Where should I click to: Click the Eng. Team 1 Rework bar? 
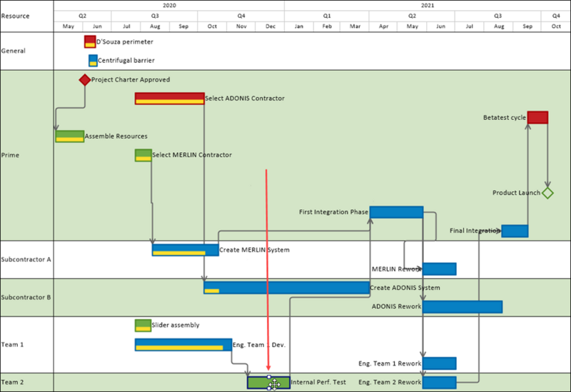coord(439,363)
